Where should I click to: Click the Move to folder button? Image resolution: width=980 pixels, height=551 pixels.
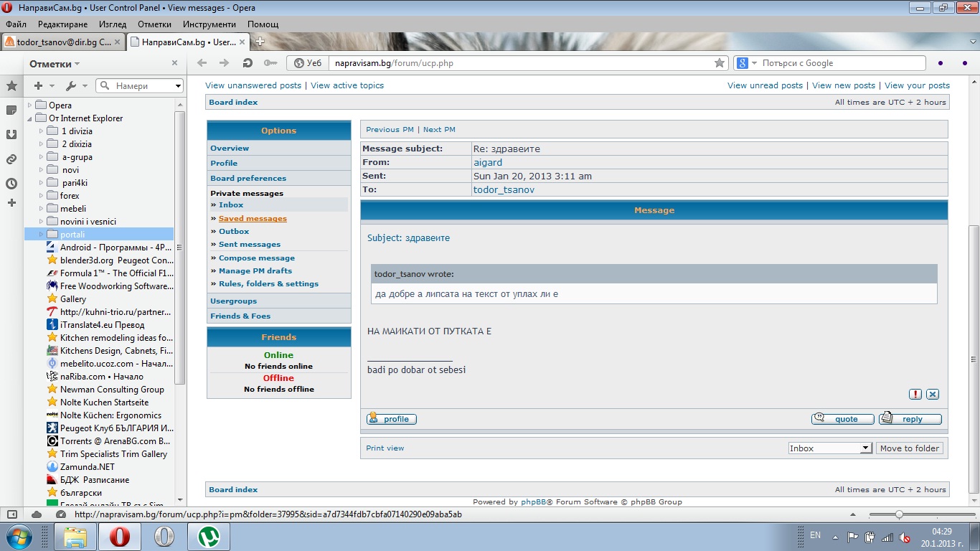tap(909, 448)
